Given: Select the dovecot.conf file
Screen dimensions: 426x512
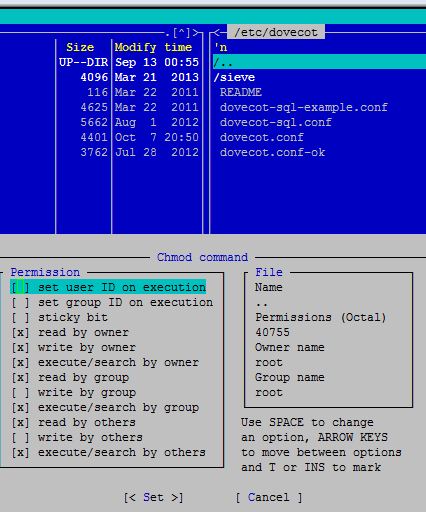Looking at the screenshot, I should [262, 137].
